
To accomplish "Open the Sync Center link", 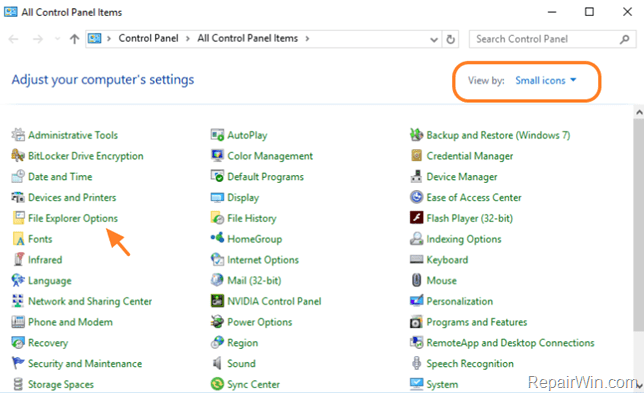I will click(x=253, y=384).
